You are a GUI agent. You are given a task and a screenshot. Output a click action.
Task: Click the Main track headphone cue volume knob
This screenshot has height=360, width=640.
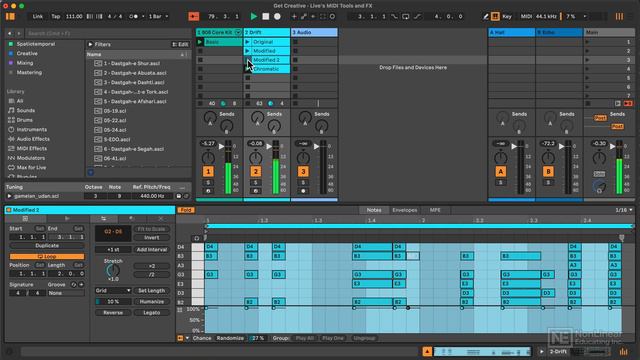click(x=599, y=187)
